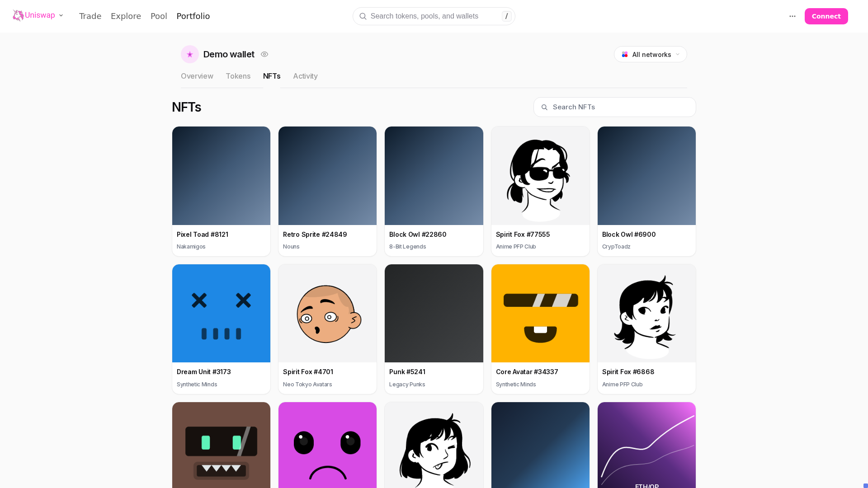Open the brown robot face NFT thumbnail
Image resolution: width=868 pixels, height=488 pixels.
221,445
